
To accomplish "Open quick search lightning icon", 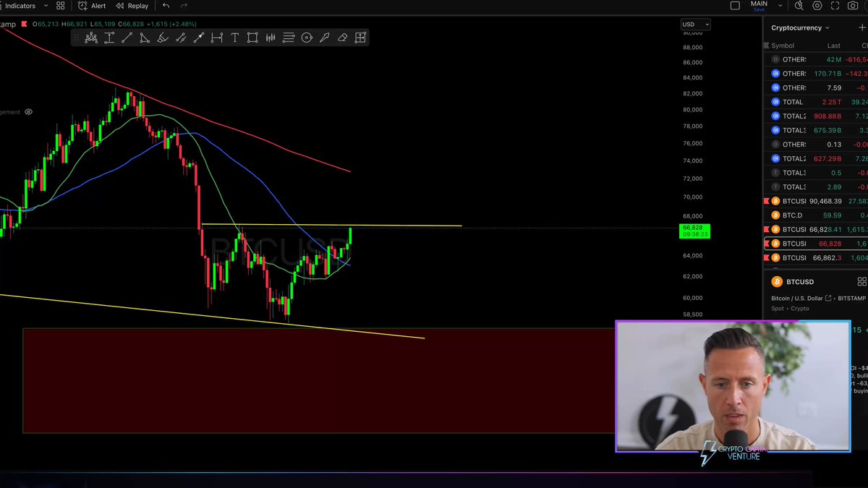I will [x=799, y=6].
